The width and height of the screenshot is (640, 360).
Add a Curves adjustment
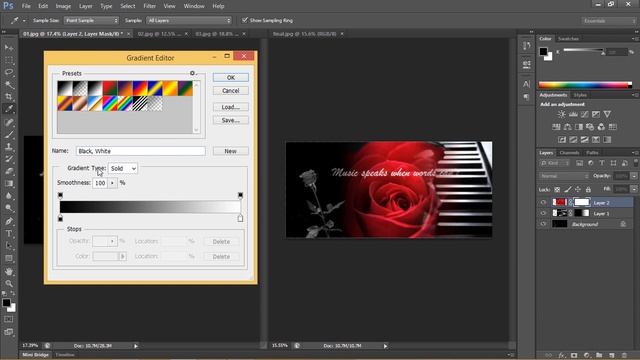pyautogui.click(x=584, y=114)
